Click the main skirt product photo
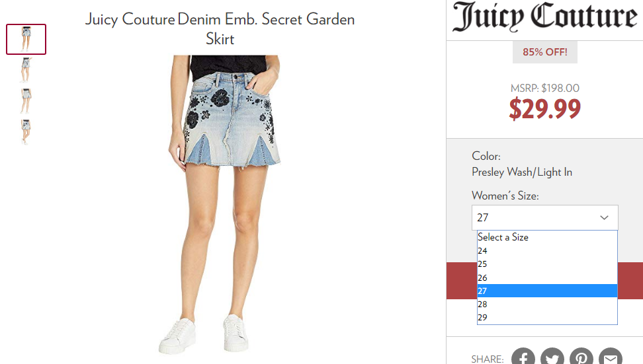 click(224, 205)
